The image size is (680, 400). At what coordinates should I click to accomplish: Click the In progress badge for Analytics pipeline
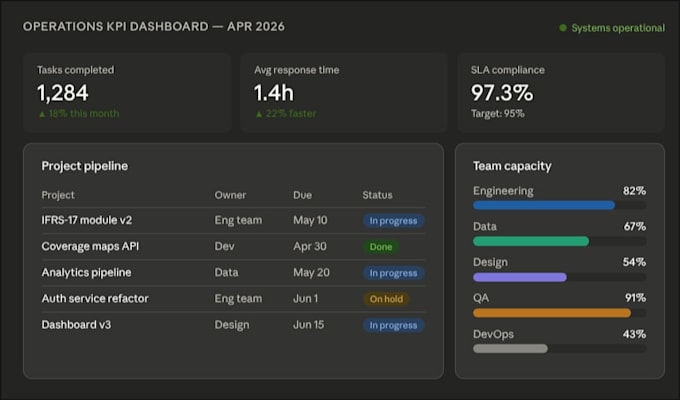click(x=393, y=273)
